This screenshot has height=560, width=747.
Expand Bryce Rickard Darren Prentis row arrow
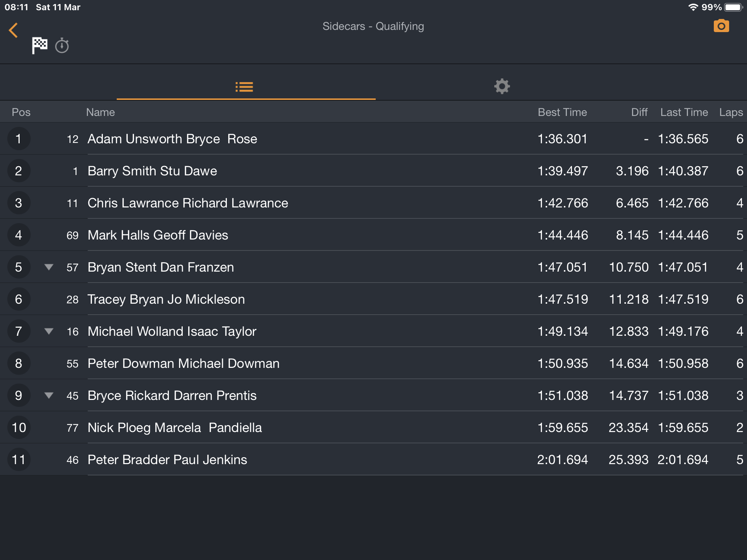coord(49,396)
